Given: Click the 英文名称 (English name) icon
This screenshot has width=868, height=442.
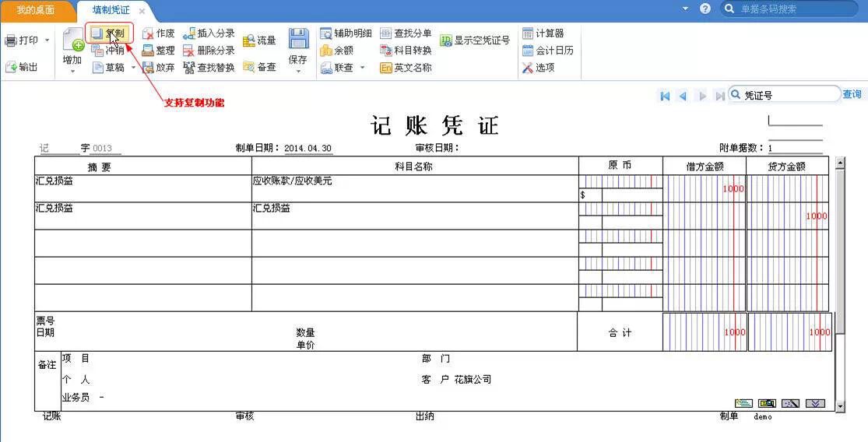Looking at the screenshot, I should point(386,68).
